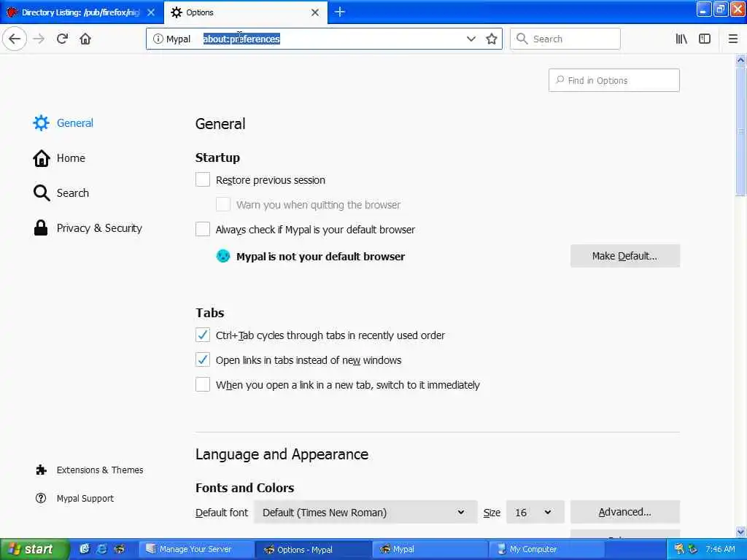Image resolution: width=747 pixels, height=560 pixels.
Task: Close the Directory Listing tab
Action: [x=151, y=12]
